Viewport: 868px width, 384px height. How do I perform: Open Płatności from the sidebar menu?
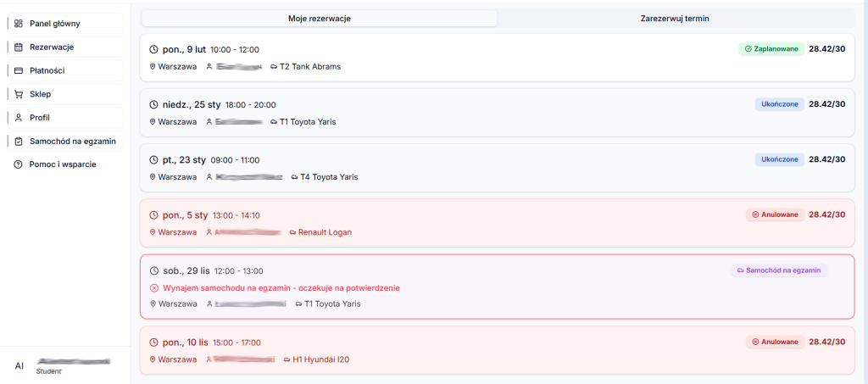[47, 70]
